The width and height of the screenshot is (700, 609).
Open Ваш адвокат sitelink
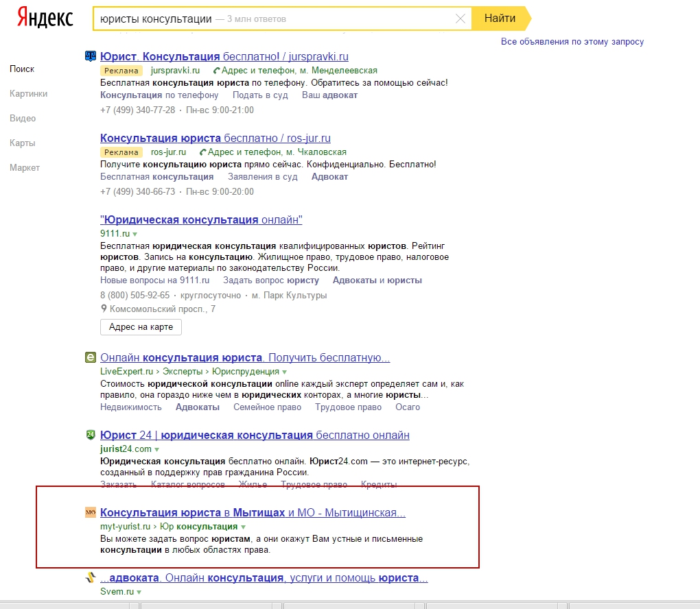click(x=329, y=95)
